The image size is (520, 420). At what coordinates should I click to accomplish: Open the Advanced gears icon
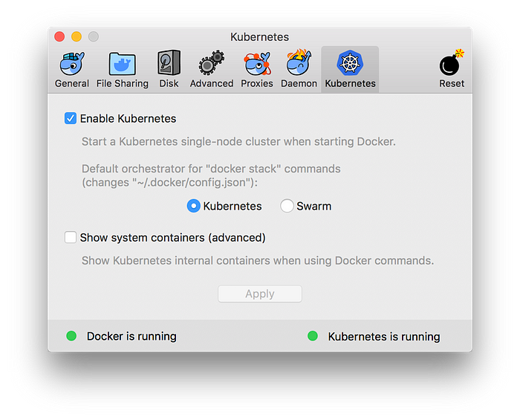pos(212,62)
